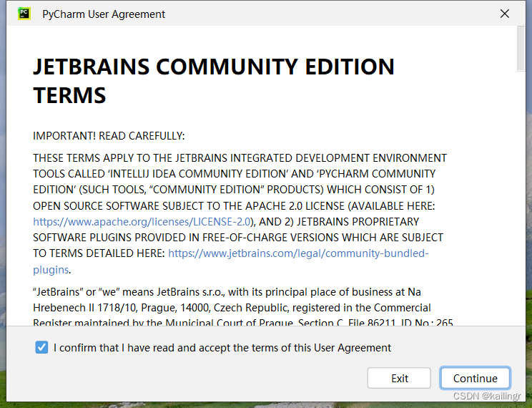
Task: Click Continue to accept the agreement
Action: (475, 378)
